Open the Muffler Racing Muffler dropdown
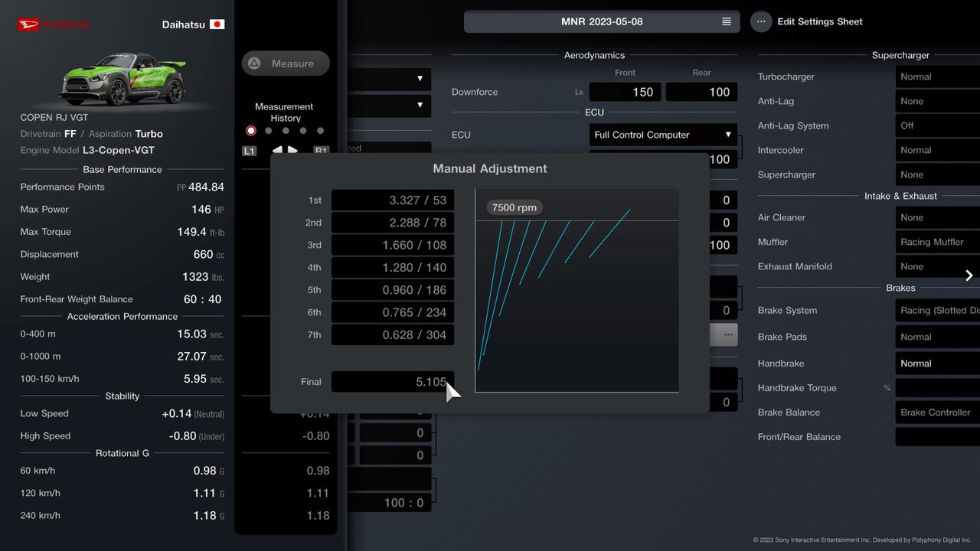 937,242
